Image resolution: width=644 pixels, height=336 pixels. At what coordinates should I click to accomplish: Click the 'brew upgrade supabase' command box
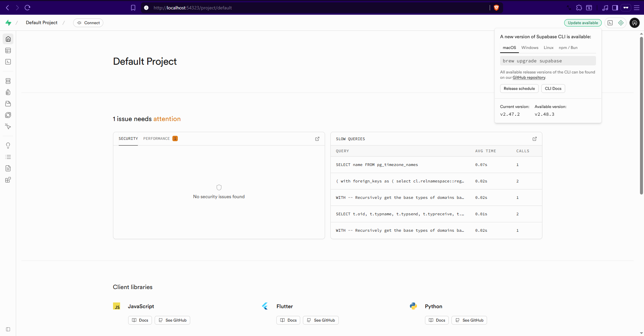click(x=548, y=61)
